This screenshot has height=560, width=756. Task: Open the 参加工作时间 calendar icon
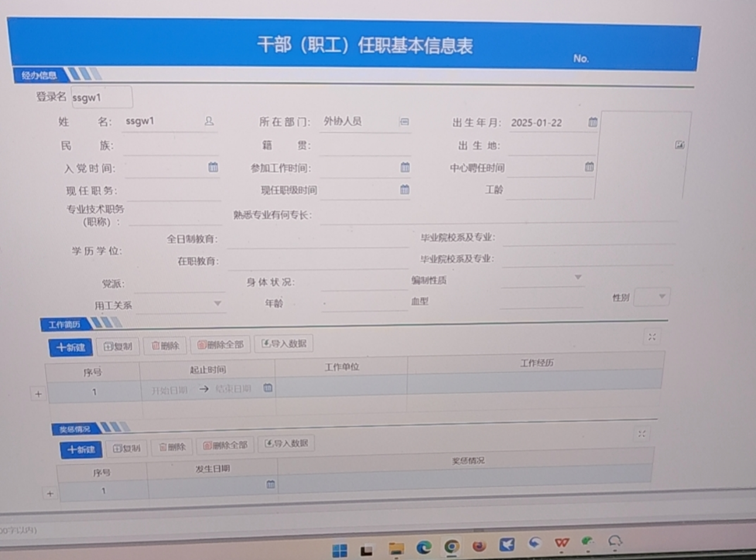405,168
